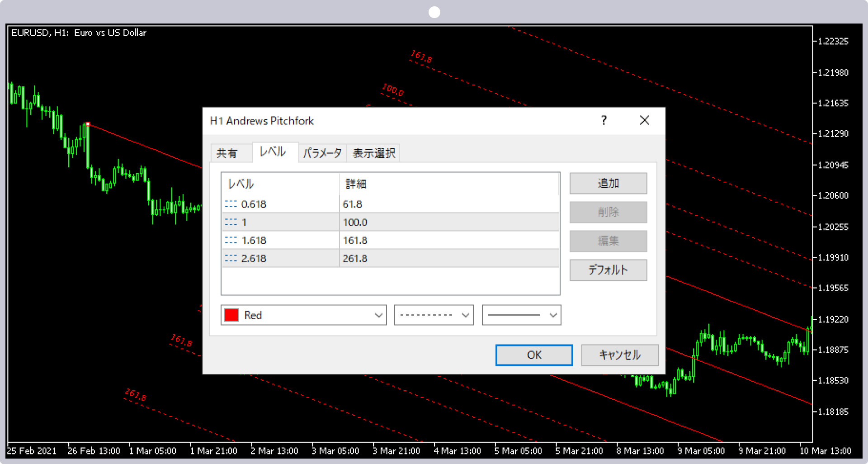The image size is (868, 464).
Task: Click the EURUSD, H1 chart title
Action: pyautogui.click(x=79, y=33)
